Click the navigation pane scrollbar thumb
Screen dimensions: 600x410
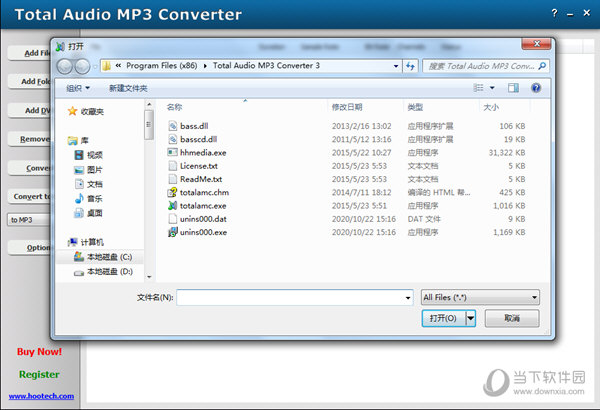tap(149, 125)
